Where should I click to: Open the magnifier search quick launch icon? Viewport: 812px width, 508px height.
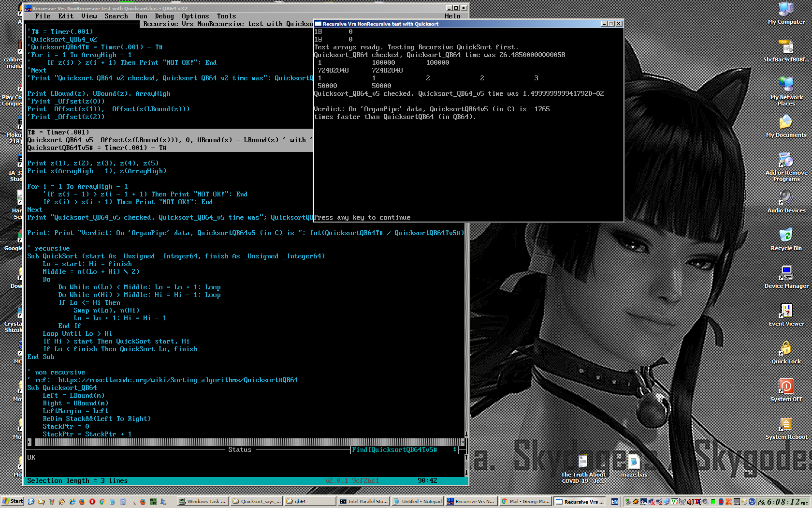[x=133, y=502]
